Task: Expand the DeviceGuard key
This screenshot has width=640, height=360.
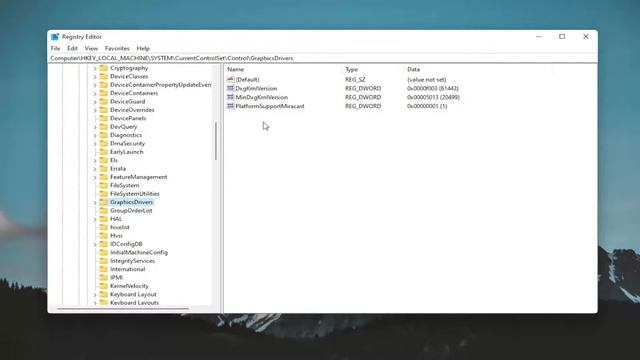Action: pos(95,102)
